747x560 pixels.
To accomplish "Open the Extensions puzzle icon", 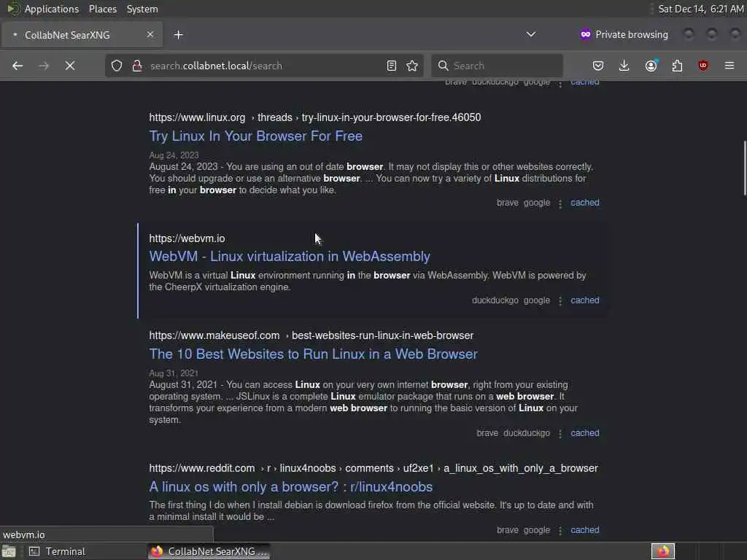I will point(677,66).
